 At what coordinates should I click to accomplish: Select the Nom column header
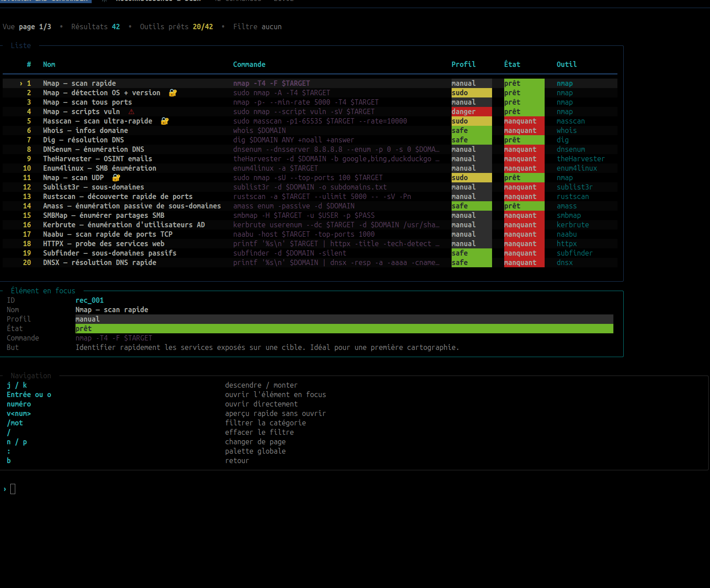49,65
